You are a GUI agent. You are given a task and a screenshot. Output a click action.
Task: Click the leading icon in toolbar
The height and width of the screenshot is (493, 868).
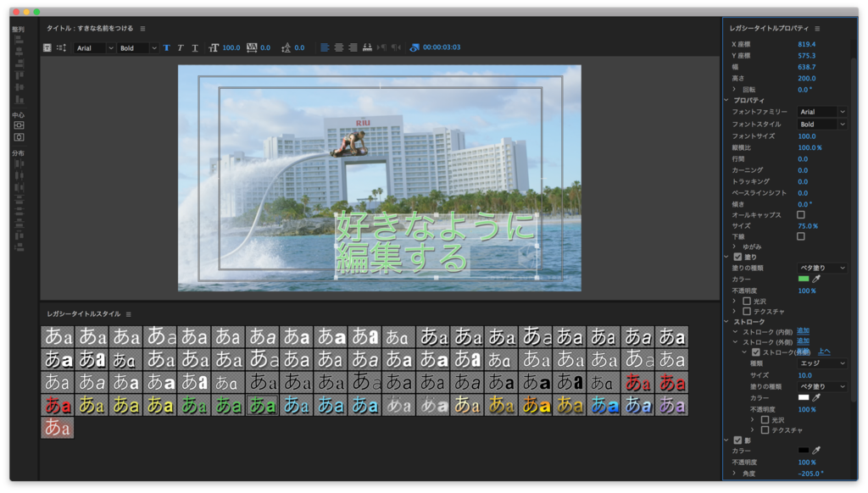pyautogui.click(x=286, y=47)
